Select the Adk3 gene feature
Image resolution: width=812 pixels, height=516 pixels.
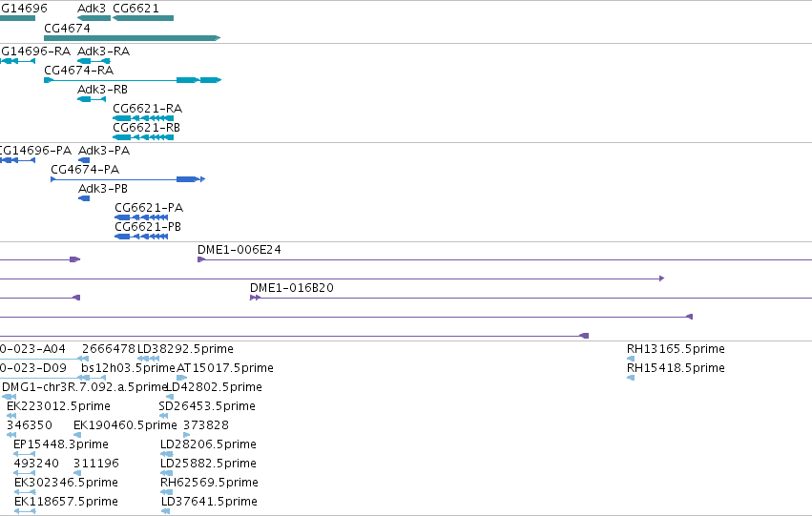tap(94, 18)
